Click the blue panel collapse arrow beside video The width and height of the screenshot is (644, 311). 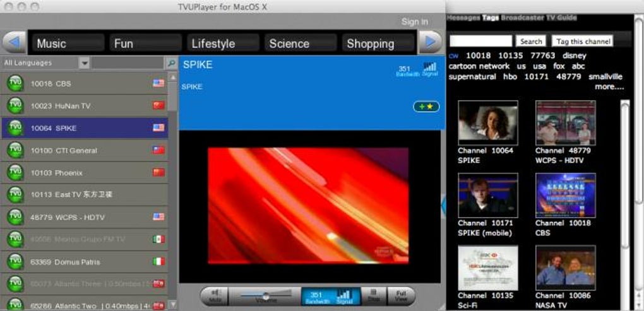443,206
